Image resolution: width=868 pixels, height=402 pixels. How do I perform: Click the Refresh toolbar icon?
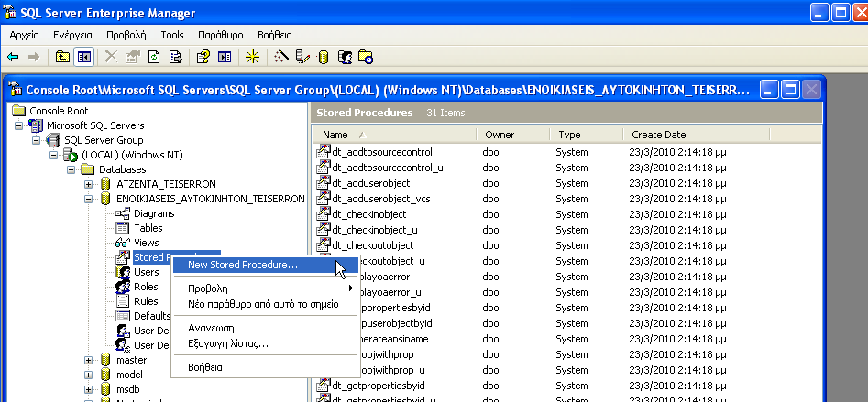click(x=154, y=57)
